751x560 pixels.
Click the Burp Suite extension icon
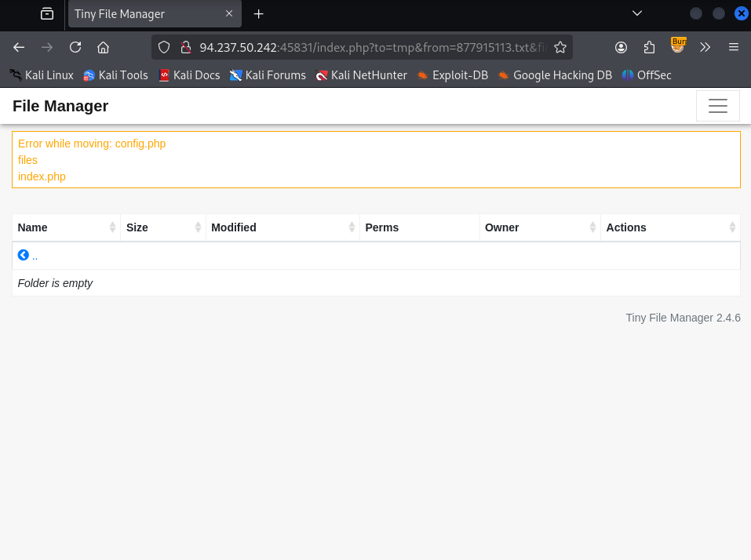(678, 46)
